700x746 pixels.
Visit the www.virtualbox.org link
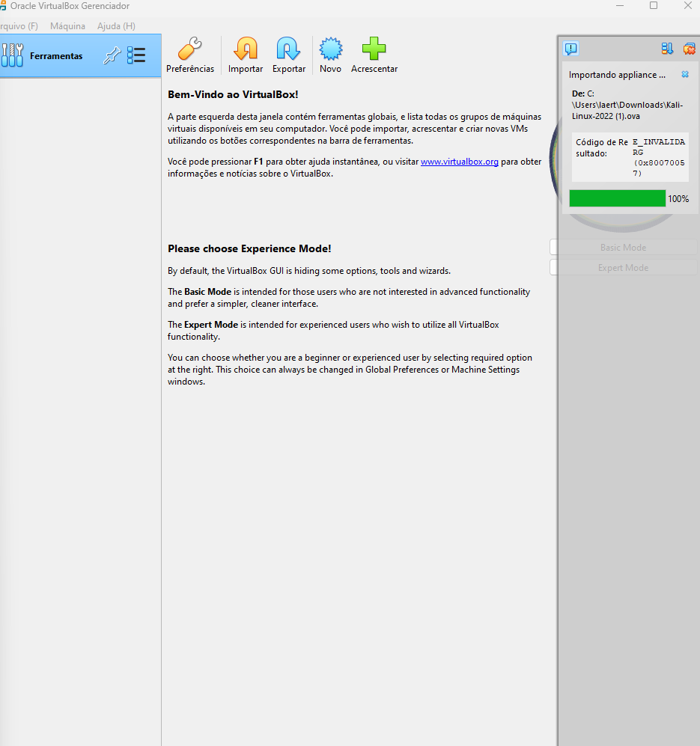pos(460,162)
